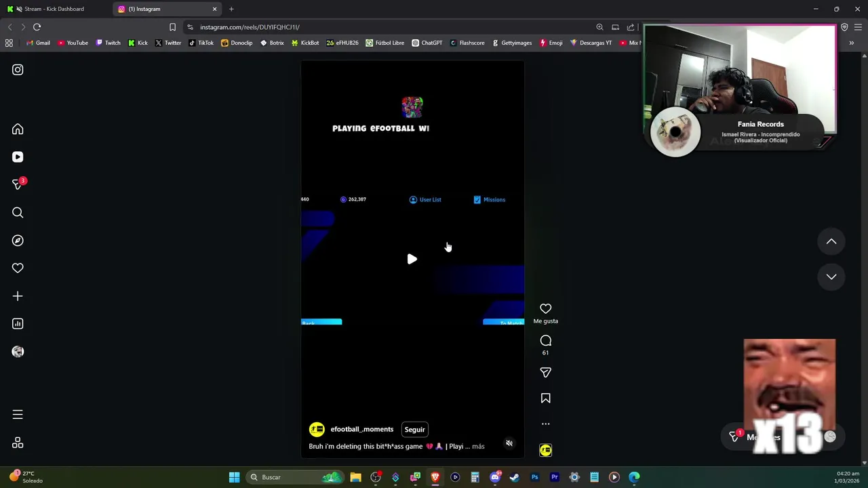Open the Twitch bookmark

click(108, 43)
